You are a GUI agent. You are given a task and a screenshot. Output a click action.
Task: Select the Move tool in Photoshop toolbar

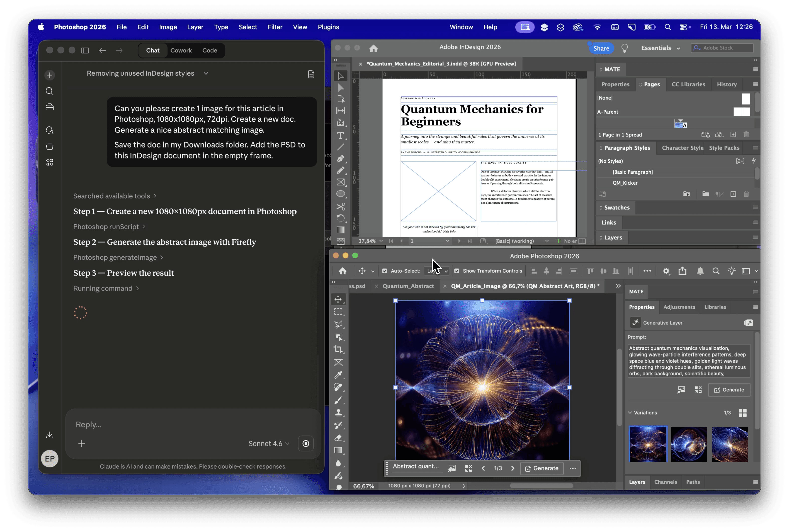tap(338, 299)
